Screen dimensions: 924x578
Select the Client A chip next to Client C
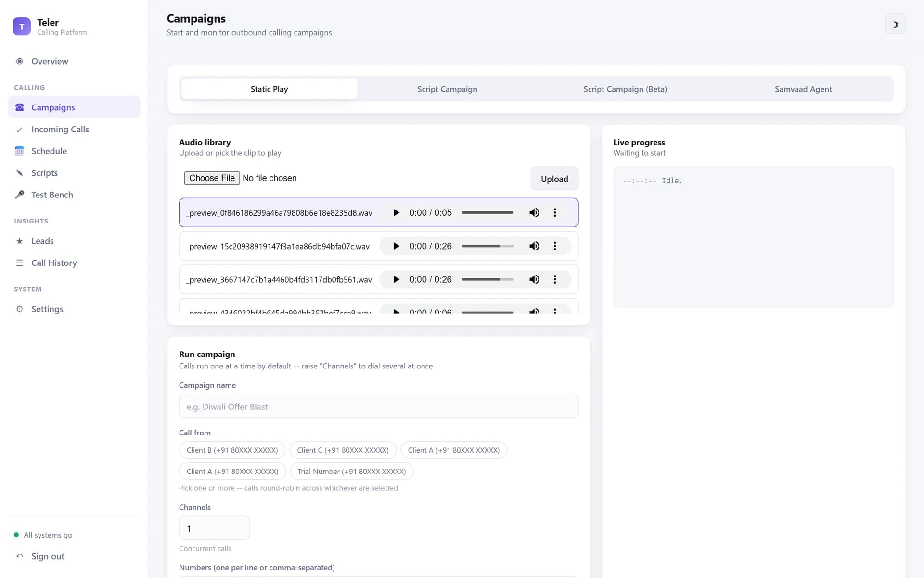tap(454, 450)
